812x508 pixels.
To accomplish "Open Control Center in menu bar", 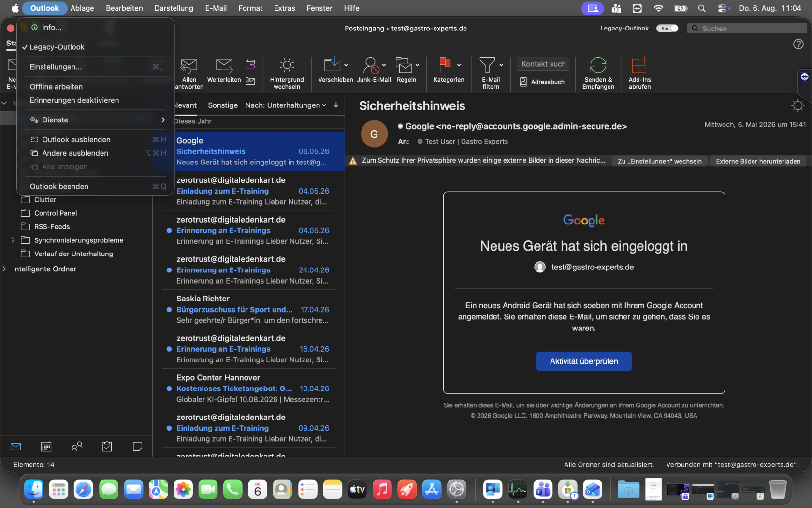I will click(723, 8).
